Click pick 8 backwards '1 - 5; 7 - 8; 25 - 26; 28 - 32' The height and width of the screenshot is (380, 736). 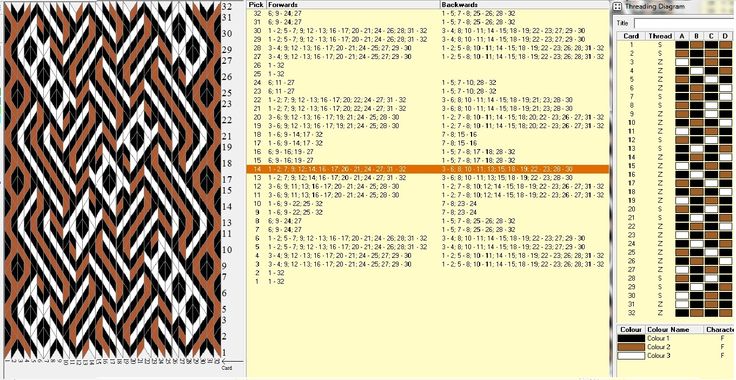coord(478,221)
